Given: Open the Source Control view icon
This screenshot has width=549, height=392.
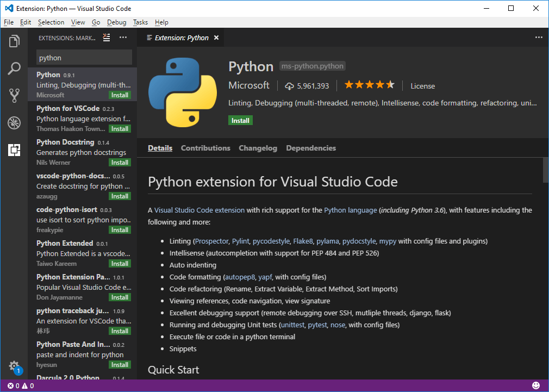Looking at the screenshot, I should tap(14, 96).
